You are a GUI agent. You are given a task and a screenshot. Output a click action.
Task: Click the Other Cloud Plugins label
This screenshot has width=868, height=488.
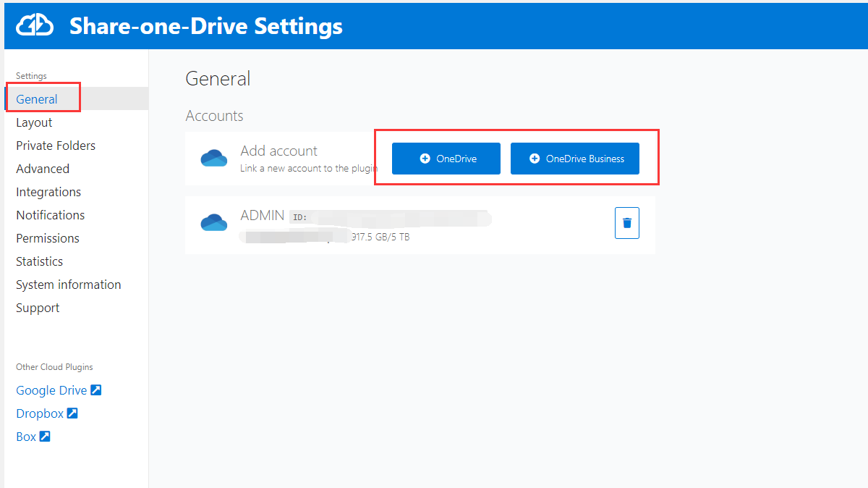(x=54, y=367)
